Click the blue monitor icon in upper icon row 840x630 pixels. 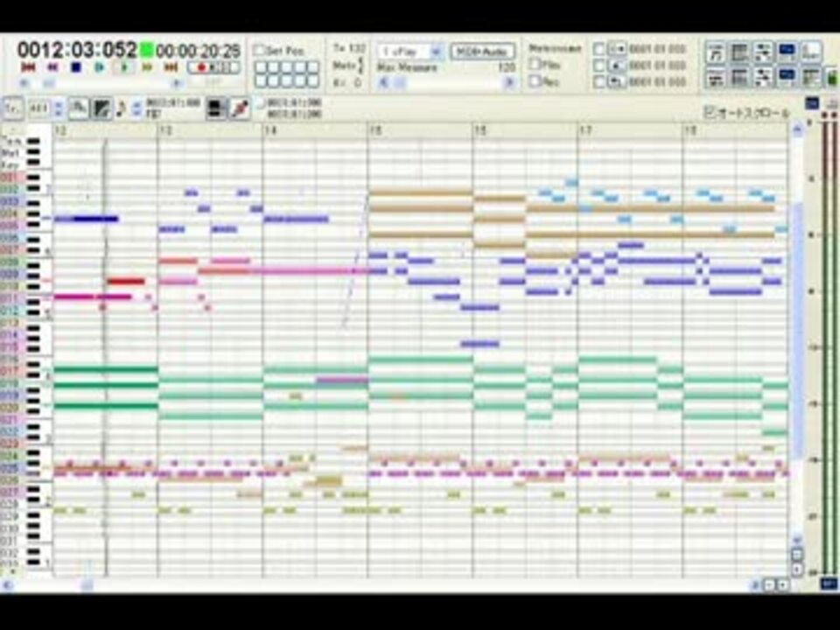(787, 52)
